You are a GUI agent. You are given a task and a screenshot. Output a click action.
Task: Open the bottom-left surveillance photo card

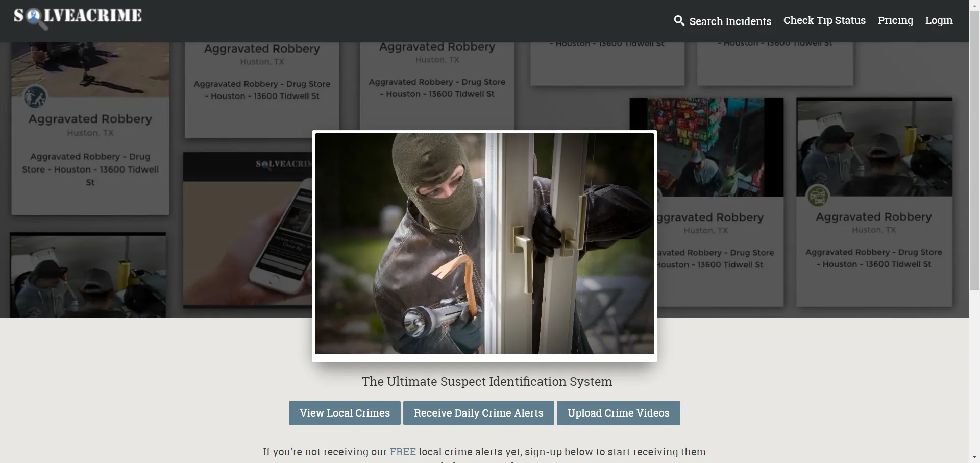[88, 276]
